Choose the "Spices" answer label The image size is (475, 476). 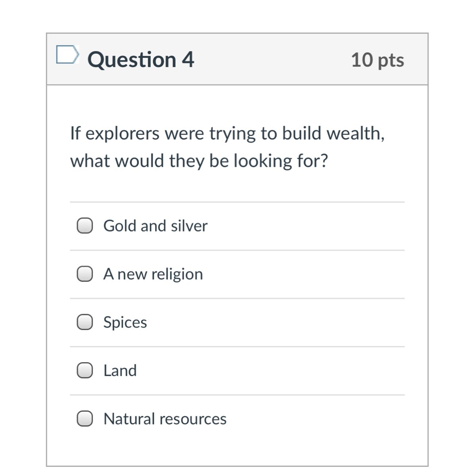[x=125, y=322]
